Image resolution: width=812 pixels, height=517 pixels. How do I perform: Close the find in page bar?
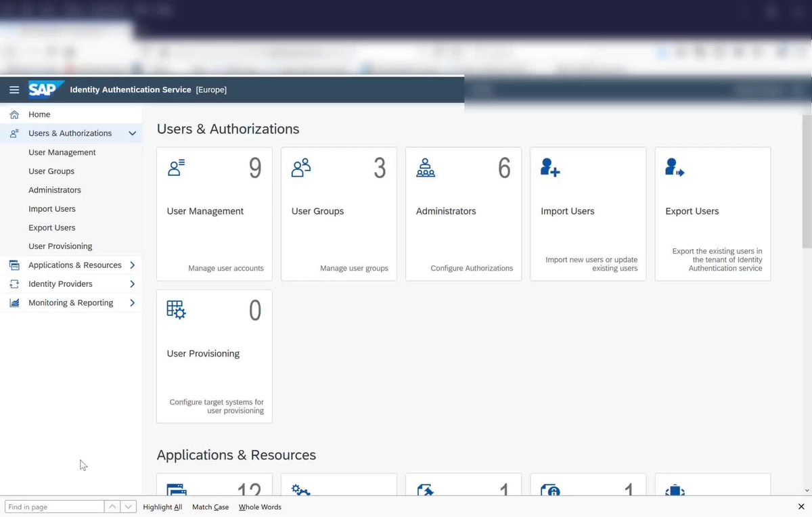tap(801, 506)
